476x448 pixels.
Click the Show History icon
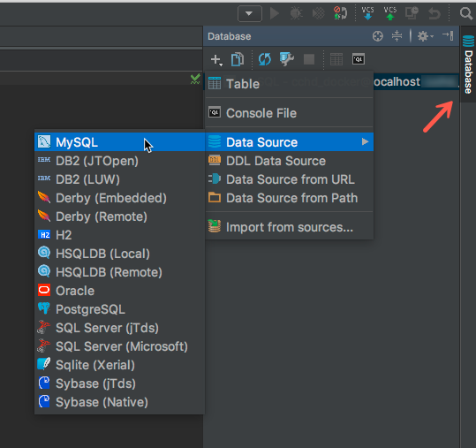pyautogui.click(x=412, y=13)
